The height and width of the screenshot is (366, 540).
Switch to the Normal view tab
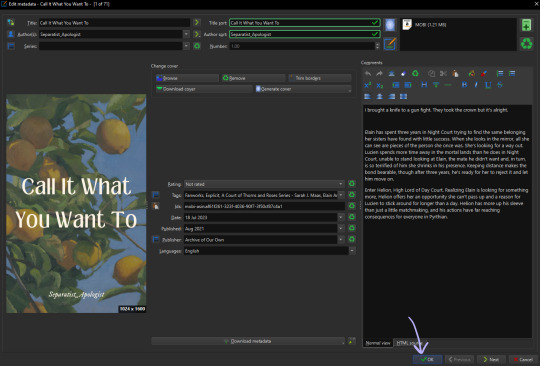pos(378,343)
